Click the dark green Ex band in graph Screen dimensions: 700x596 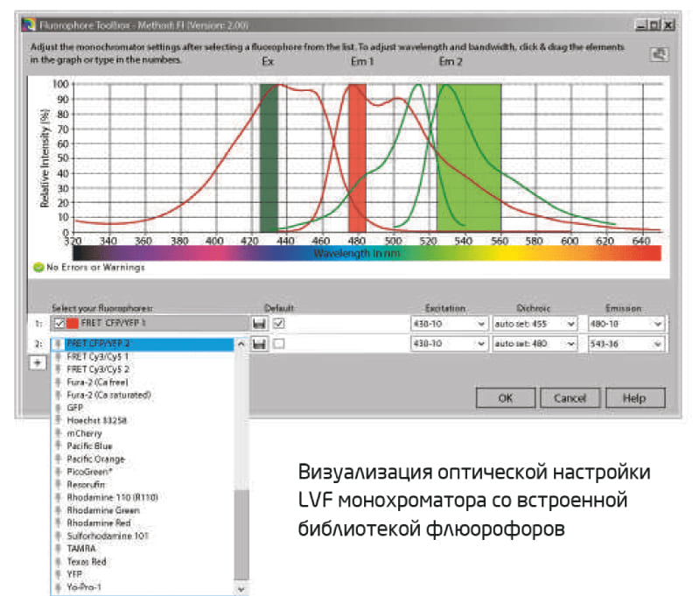(x=269, y=158)
